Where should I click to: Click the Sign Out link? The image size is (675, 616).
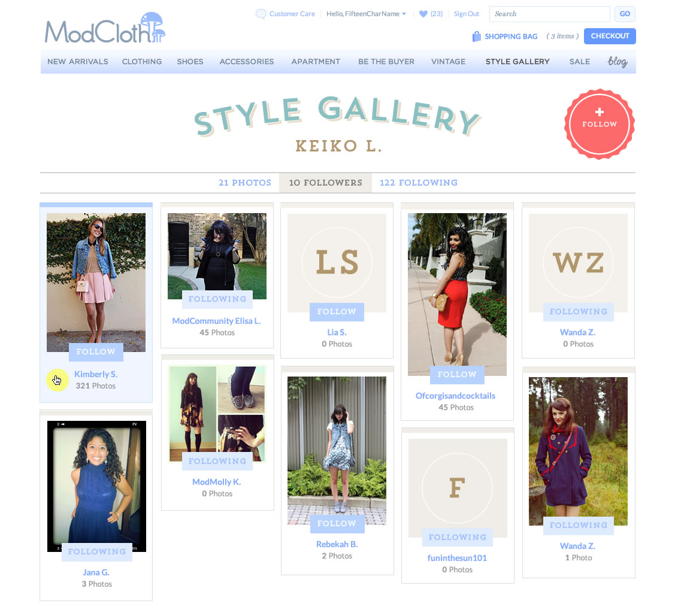(x=466, y=14)
